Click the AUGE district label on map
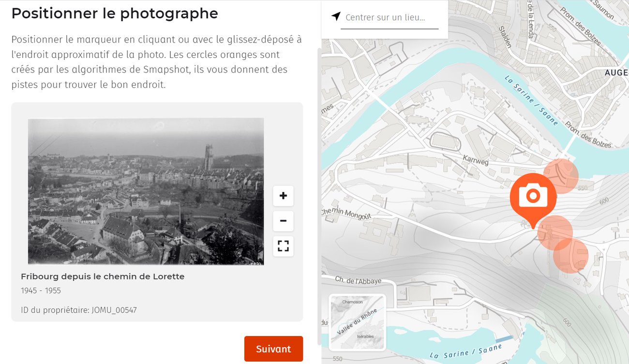629x364 pixels. point(616,73)
